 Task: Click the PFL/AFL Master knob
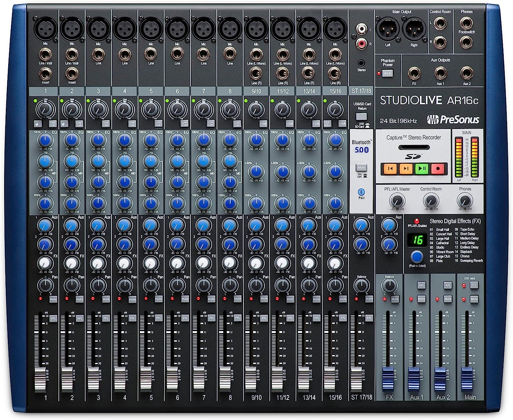click(x=397, y=200)
